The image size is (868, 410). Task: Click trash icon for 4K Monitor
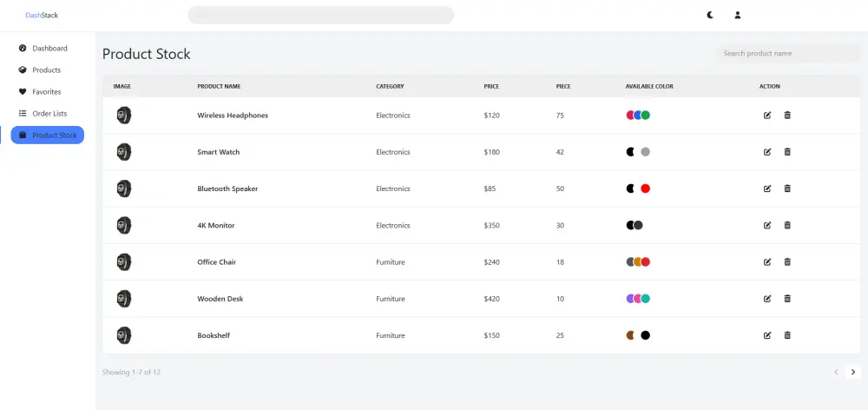click(787, 225)
